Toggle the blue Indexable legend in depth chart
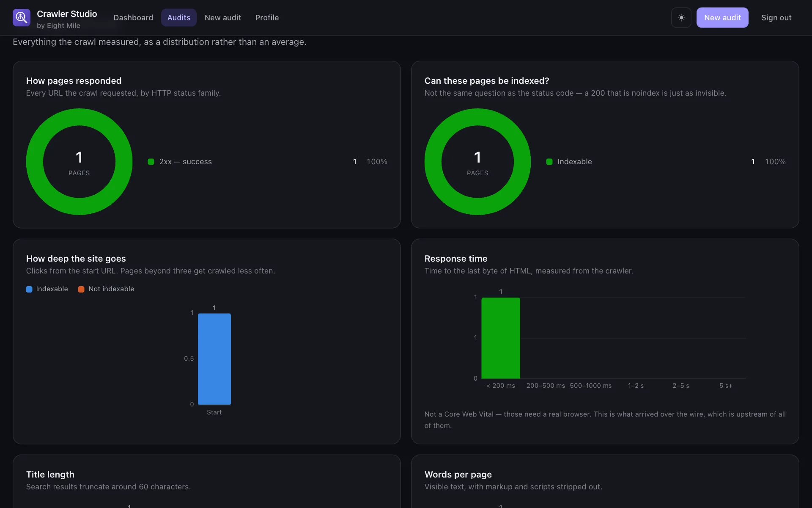The image size is (812, 508). (x=47, y=289)
